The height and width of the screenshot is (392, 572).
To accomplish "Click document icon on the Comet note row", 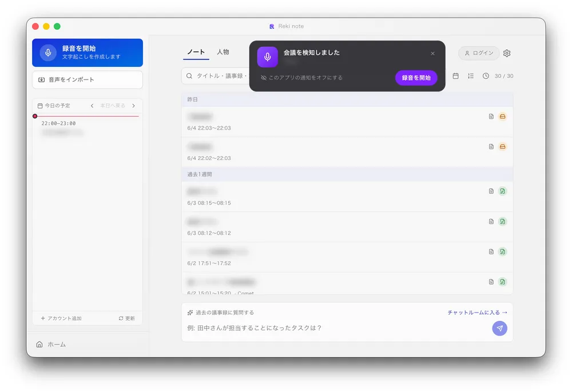I will pyautogui.click(x=491, y=282).
